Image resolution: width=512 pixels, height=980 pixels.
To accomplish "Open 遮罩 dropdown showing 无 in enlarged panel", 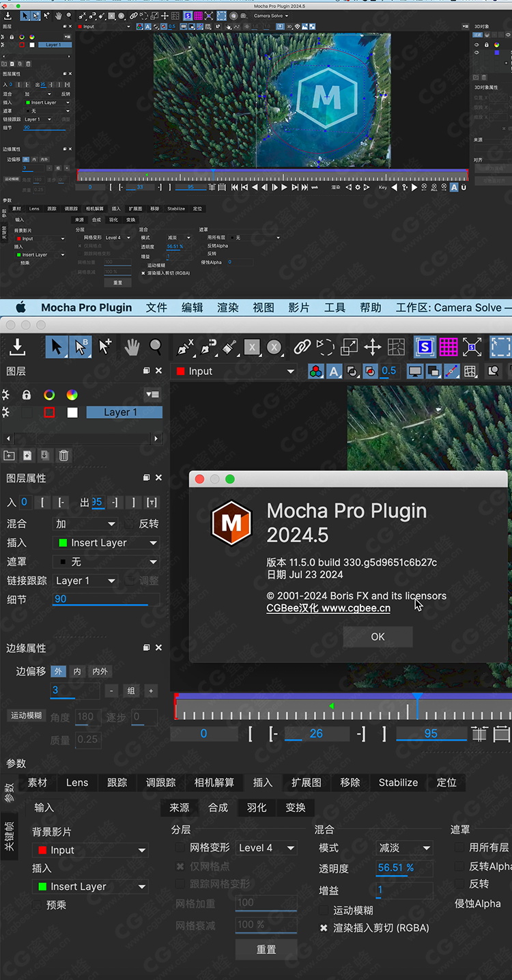I will coord(106,561).
